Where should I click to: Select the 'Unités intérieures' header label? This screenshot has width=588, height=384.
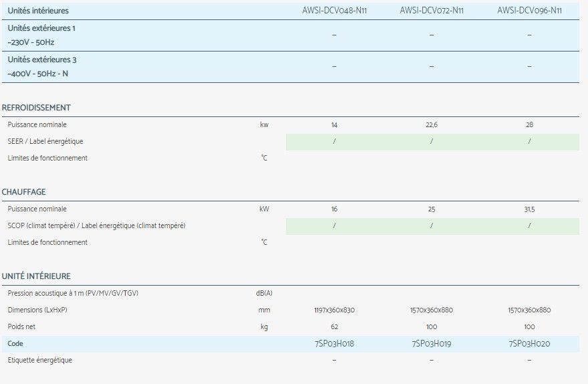pyautogui.click(x=38, y=11)
